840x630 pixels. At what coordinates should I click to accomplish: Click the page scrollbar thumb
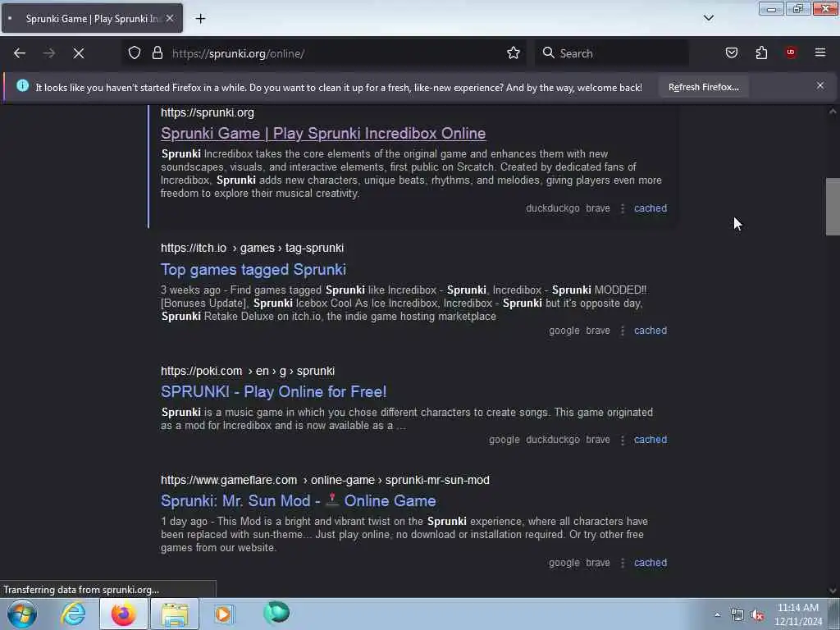click(x=833, y=207)
